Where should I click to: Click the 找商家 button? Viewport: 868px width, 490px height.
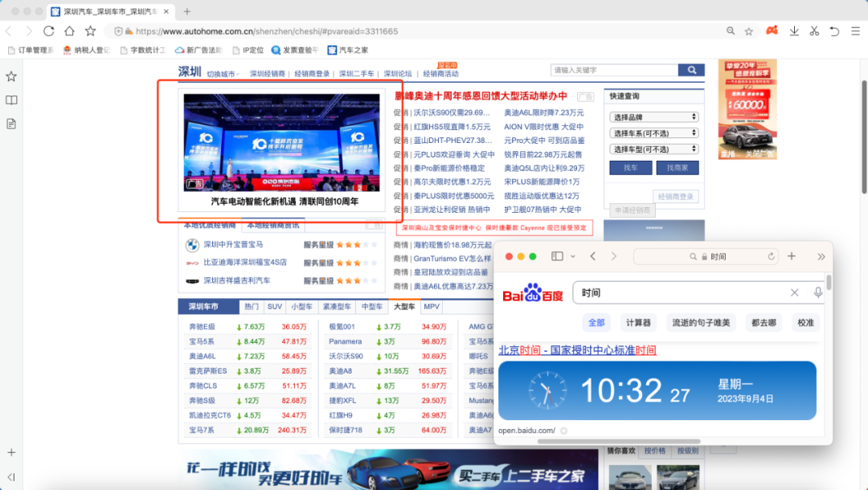coord(677,168)
